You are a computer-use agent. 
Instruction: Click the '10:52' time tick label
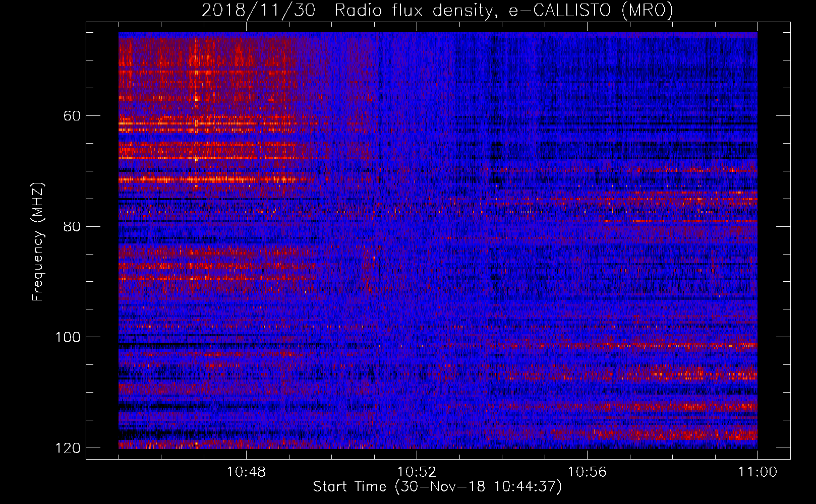(417, 472)
